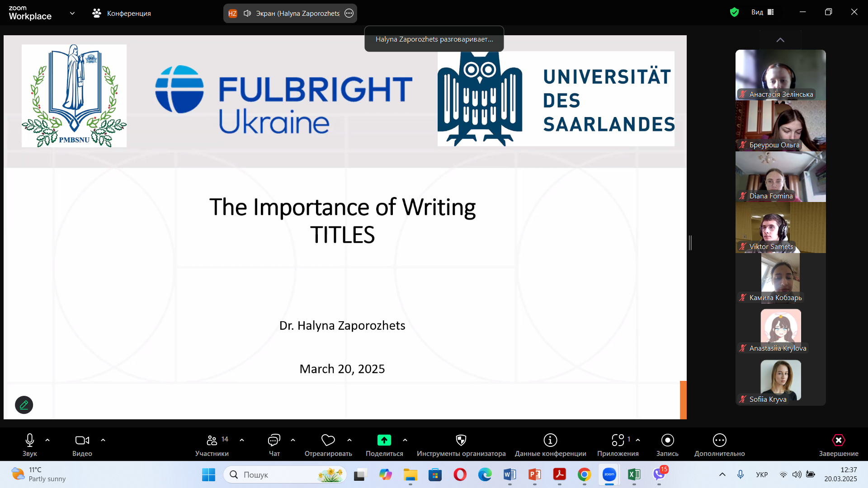Screen dimensions: 868x488
Task: Switch to Google Chrome in the taskbar
Action: [584, 474]
